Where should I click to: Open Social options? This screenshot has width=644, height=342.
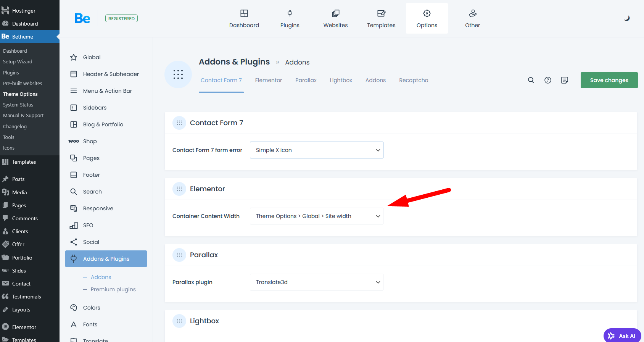click(x=106, y=242)
